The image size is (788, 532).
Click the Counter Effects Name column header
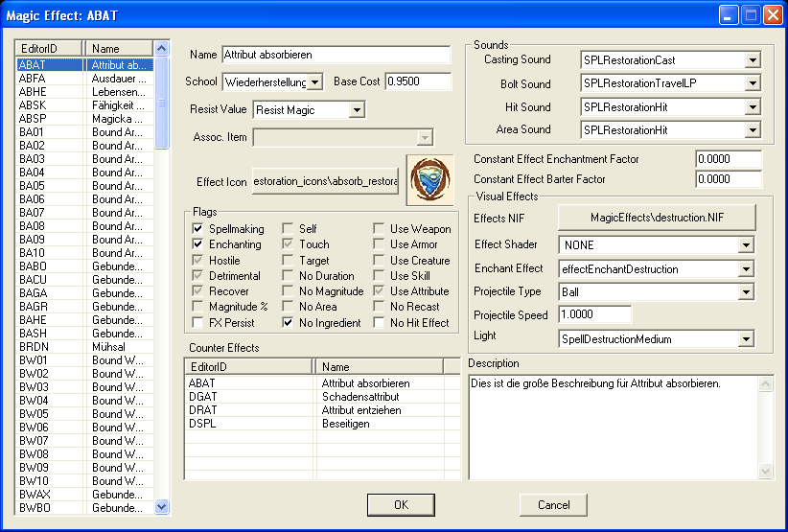pyautogui.click(x=380, y=367)
